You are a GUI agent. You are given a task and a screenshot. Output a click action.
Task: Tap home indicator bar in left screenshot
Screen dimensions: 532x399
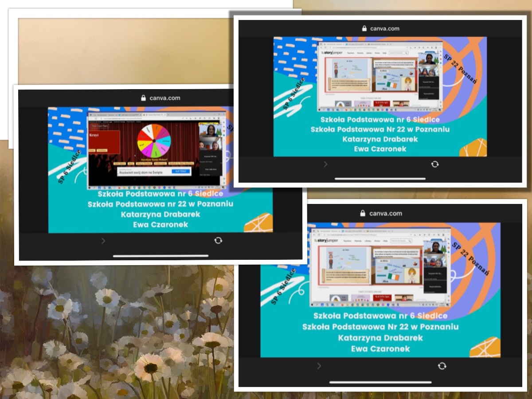point(160,256)
